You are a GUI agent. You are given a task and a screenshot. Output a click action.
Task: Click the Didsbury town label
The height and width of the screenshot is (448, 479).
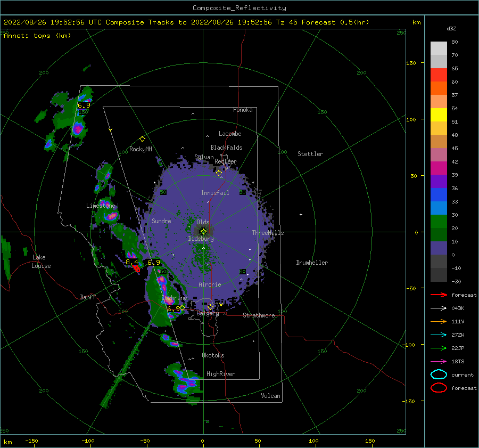(x=201, y=239)
